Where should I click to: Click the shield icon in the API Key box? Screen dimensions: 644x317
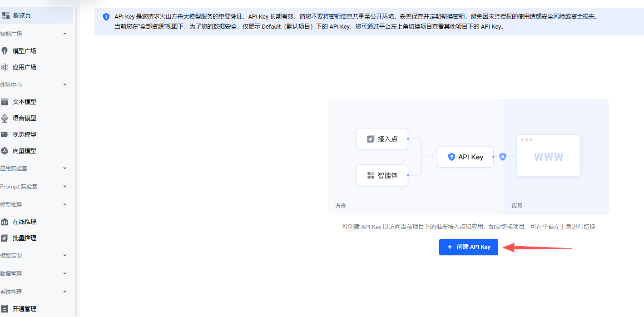tap(451, 157)
